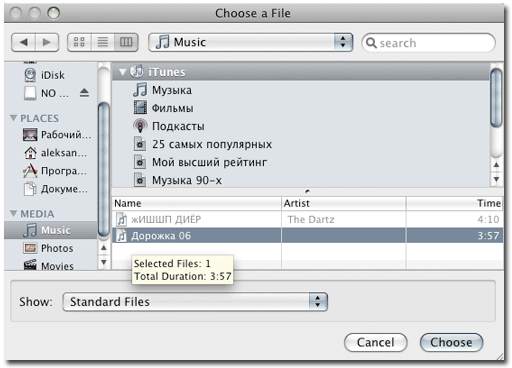The height and width of the screenshot is (368, 512).
Task: Click the Фильмы film strip icon
Action: coord(140,108)
